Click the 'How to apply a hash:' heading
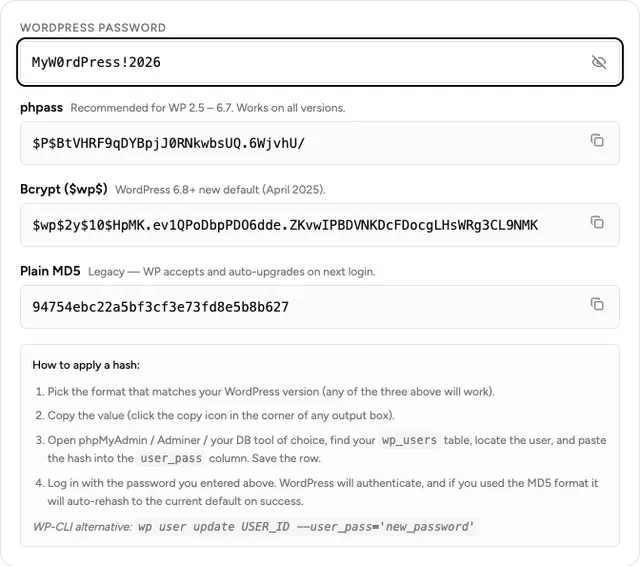Image resolution: width=640 pixels, height=567 pixels. pos(86,365)
